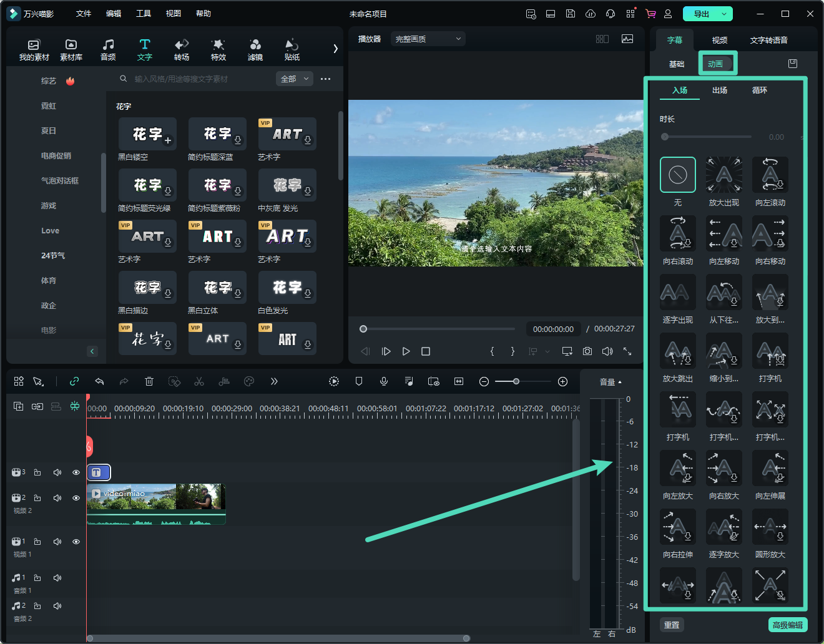
Task: Open the 转场 transitions panel
Action: pos(182,49)
